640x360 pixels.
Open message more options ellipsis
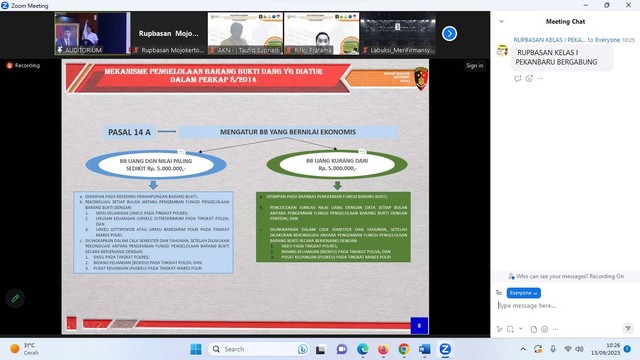[x=540, y=78]
